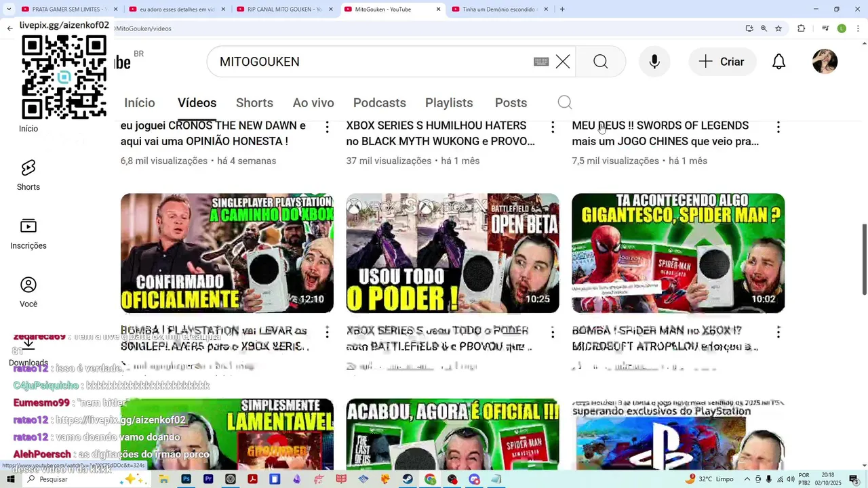Viewport: 868px width, 488px height.
Task: Click the install app icon in address bar
Action: (x=749, y=28)
